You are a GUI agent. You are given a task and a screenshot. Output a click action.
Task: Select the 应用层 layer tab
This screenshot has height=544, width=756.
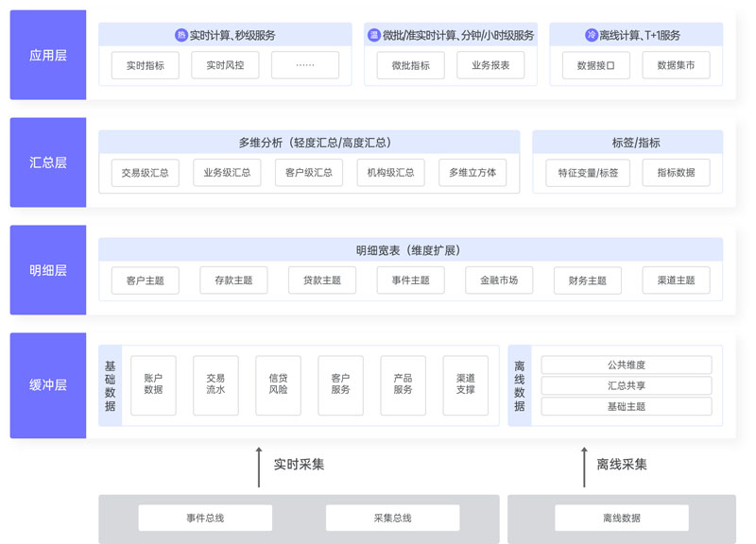(48, 55)
